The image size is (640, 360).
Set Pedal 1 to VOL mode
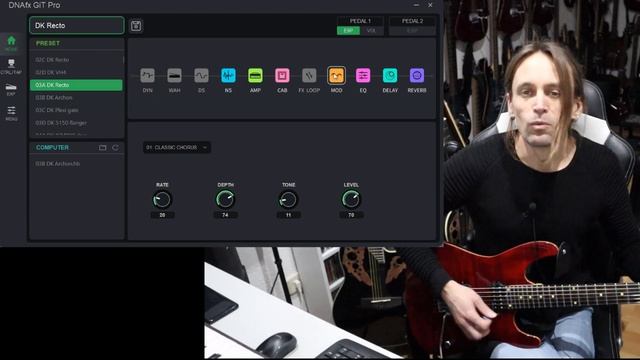pyautogui.click(x=371, y=31)
